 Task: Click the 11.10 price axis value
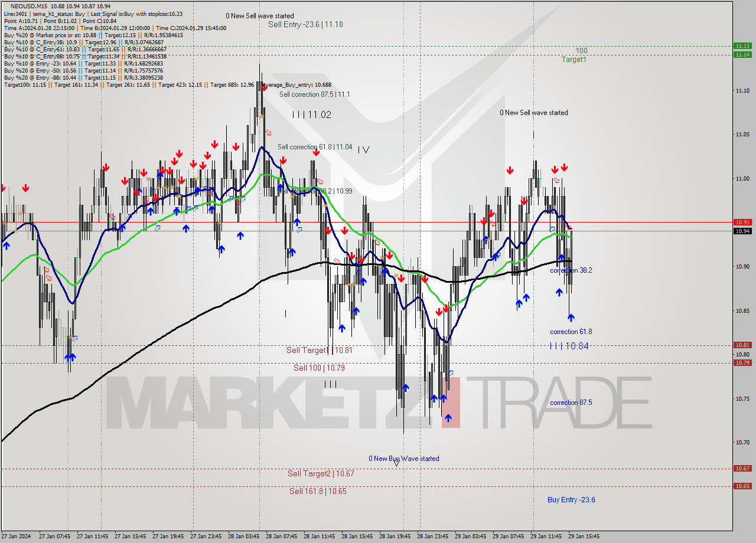point(742,90)
